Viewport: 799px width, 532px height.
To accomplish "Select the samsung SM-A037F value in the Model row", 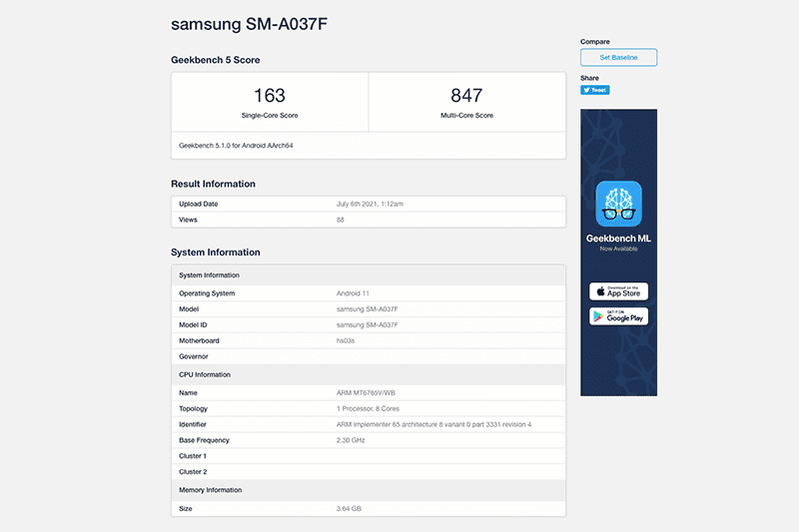I will [x=367, y=309].
